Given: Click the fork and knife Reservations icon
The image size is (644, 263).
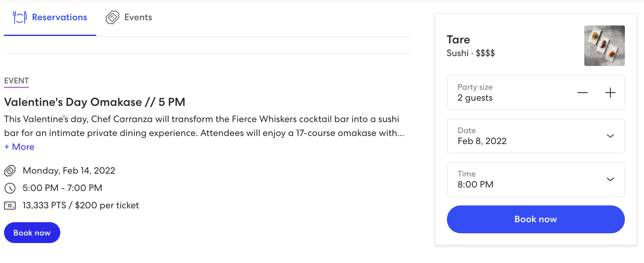Looking at the screenshot, I should coord(20,17).
